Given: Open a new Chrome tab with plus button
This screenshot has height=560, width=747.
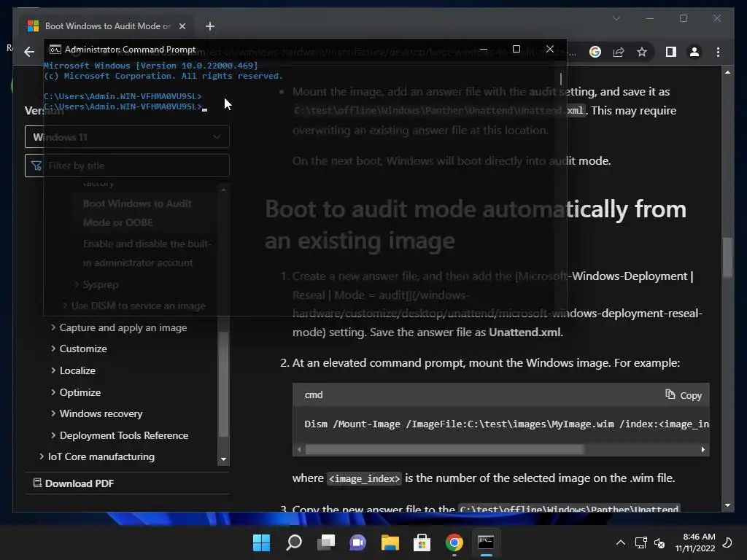Looking at the screenshot, I should tap(209, 26).
